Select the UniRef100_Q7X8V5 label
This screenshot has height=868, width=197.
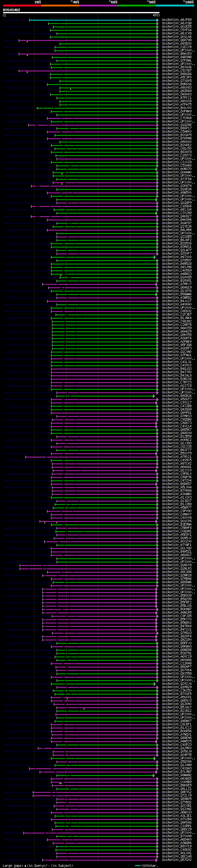pyautogui.click(x=177, y=81)
